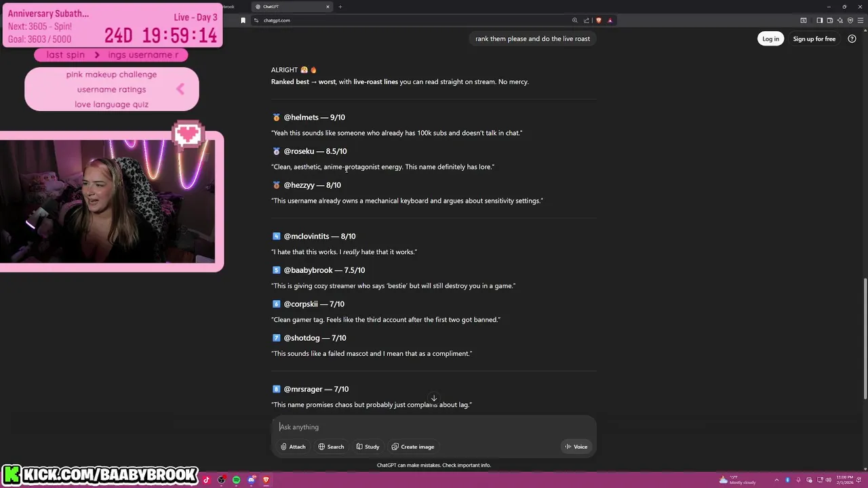Image resolution: width=868 pixels, height=488 pixels.
Task: Start Voice mode
Action: point(576,447)
